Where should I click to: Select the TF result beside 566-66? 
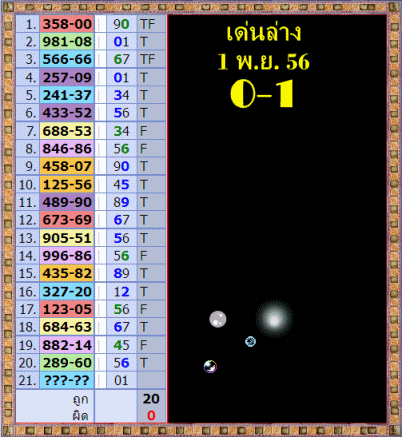pyautogui.click(x=147, y=59)
